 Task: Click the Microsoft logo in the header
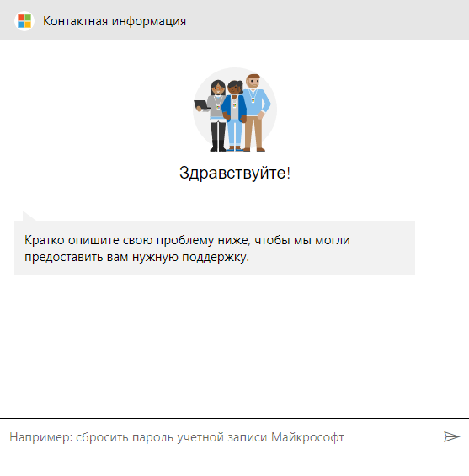click(24, 21)
